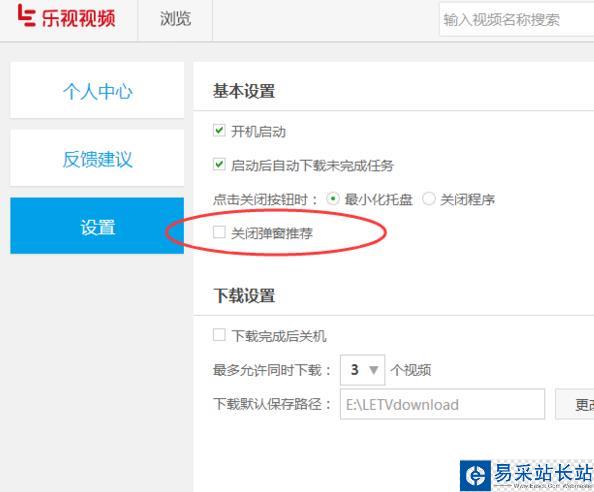This screenshot has width=594, height=492.
Task: Click the 基本设置 heading
Action: (244, 91)
